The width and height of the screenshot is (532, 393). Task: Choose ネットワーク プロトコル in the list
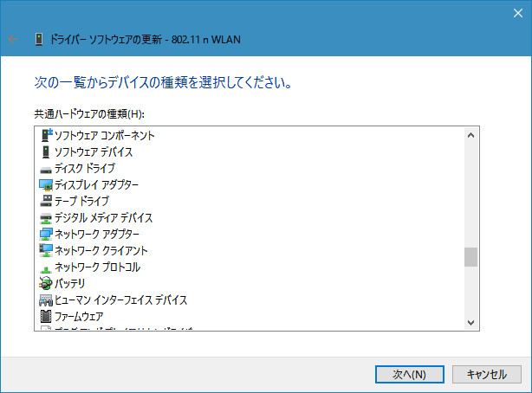coord(96,267)
